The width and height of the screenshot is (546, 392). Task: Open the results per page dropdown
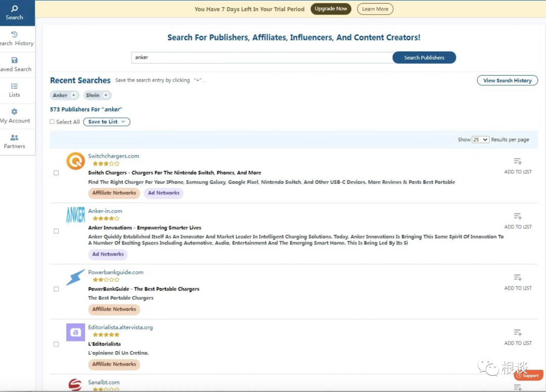coord(480,139)
